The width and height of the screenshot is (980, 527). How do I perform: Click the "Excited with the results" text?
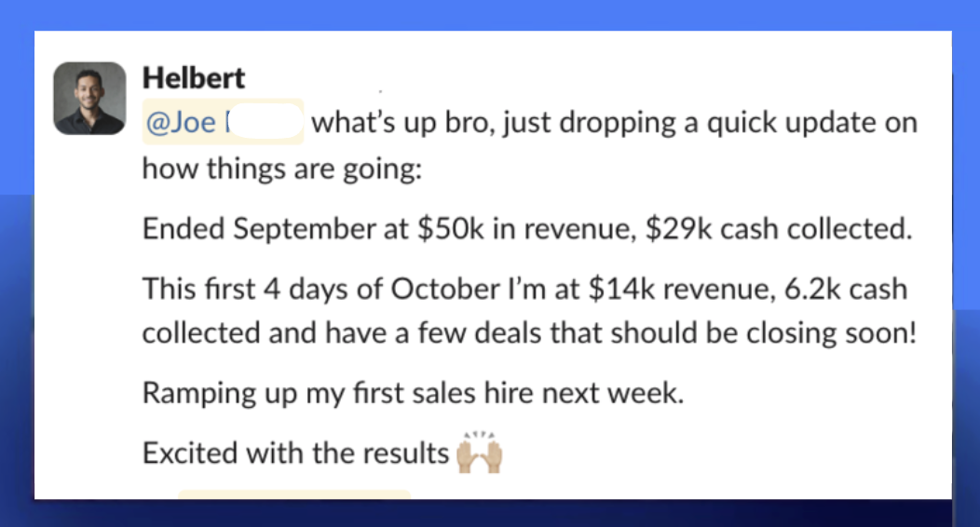(x=295, y=453)
